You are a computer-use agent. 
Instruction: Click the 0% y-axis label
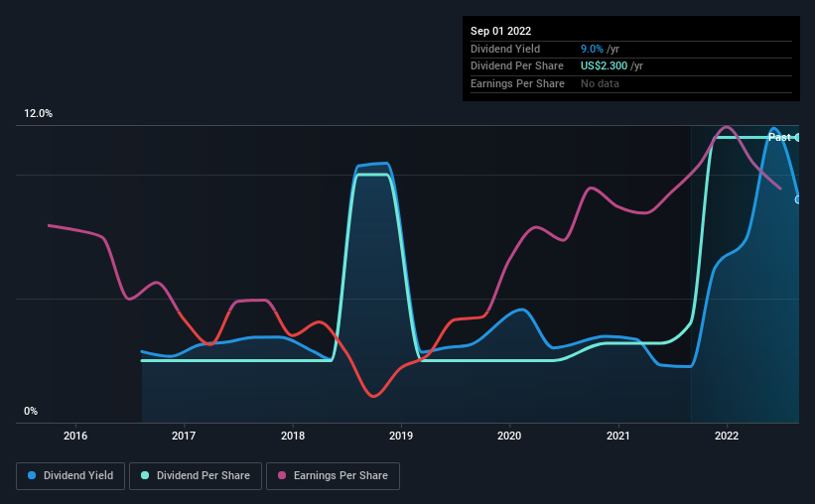(x=31, y=412)
